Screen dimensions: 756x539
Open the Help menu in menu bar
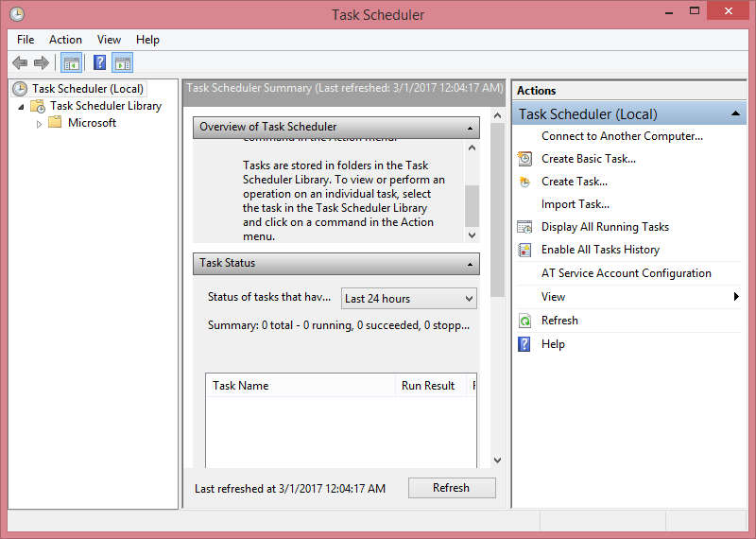click(x=147, y=40)
